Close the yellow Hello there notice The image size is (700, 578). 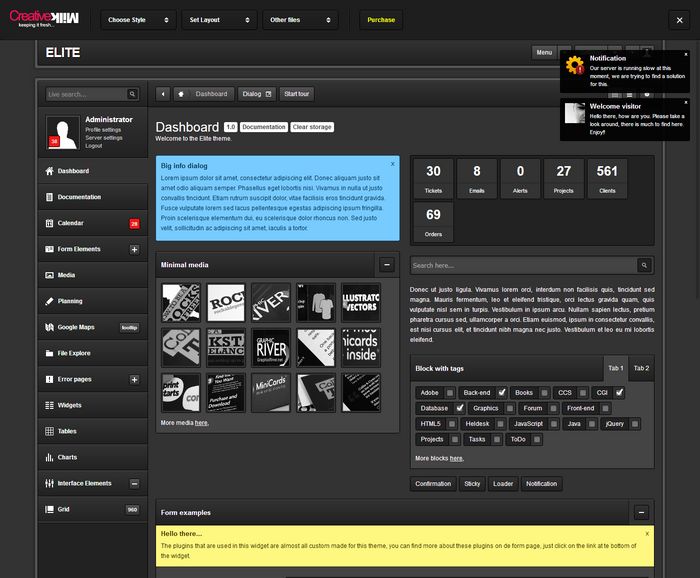[x=647, y=533]
